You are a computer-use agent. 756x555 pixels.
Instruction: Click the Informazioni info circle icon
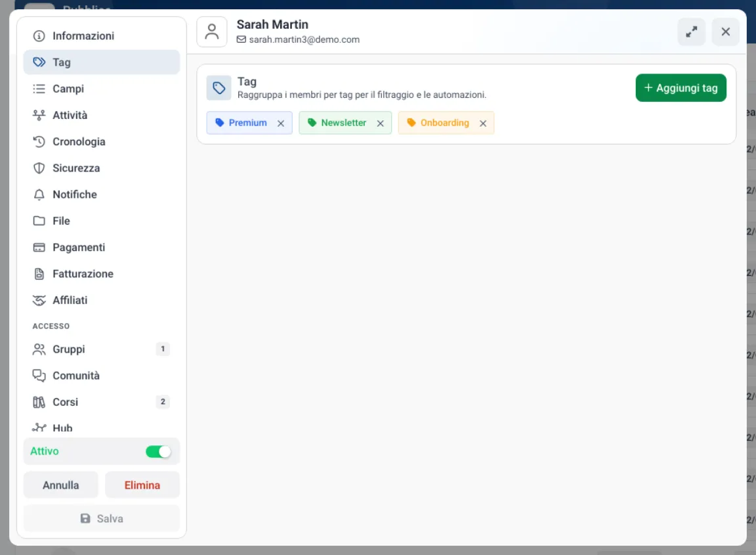point(39,36)
